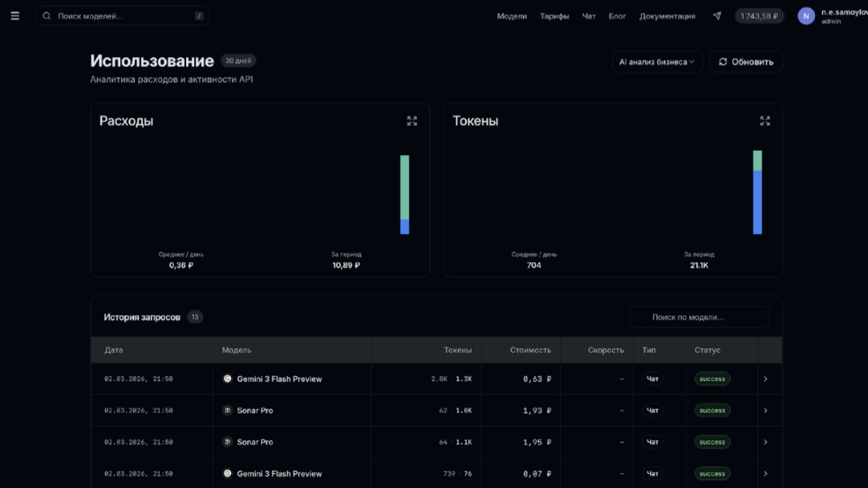Viewport: 868px width, 488px height.
Task: Open the Модели menu item
Action: click(512, 16)
